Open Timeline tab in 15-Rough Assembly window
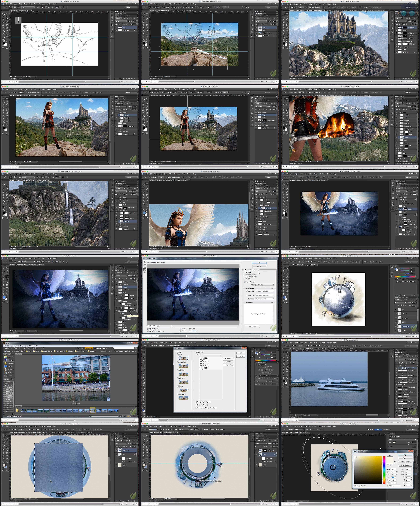This screenshot has height=506, width=420. [157, 417]
